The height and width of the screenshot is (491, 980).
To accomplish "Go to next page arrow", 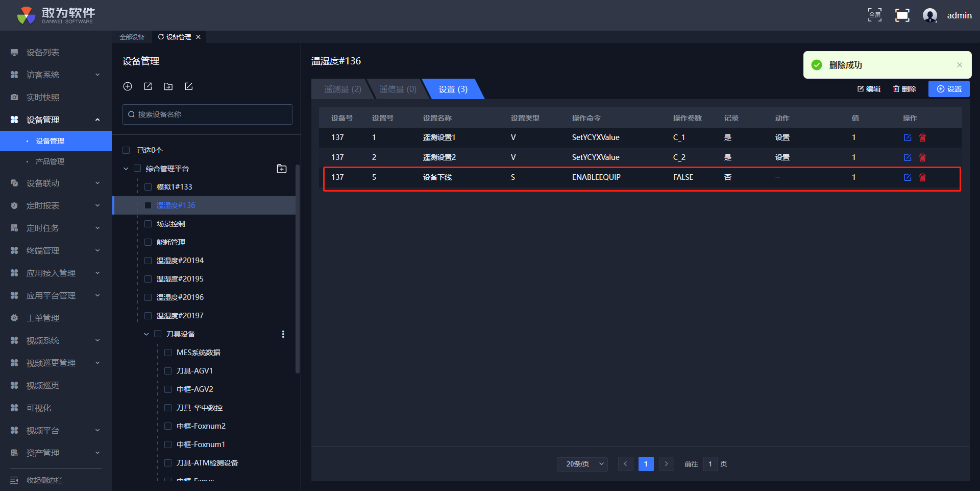I will (667, 464).
